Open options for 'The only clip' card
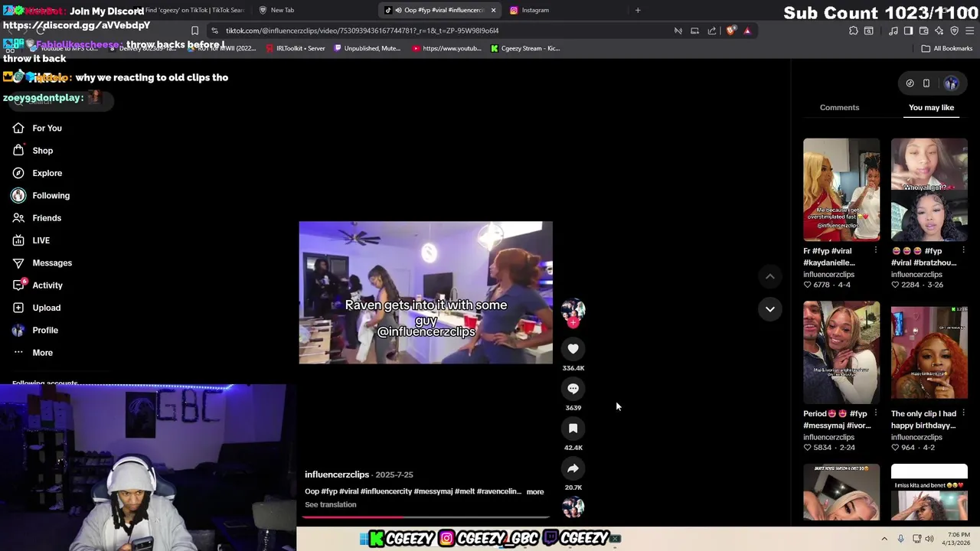980x551 pixels. (963, 413)
